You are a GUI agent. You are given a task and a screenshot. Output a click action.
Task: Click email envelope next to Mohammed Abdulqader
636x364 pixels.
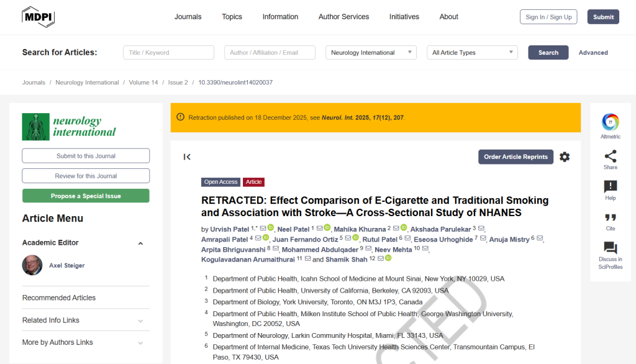coord(368,248)
